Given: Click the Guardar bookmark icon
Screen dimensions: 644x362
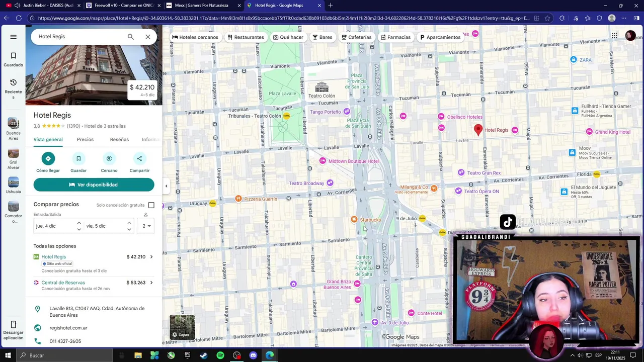Looking at the screenshot, I should pyautogui.click(x=78, y=158).
